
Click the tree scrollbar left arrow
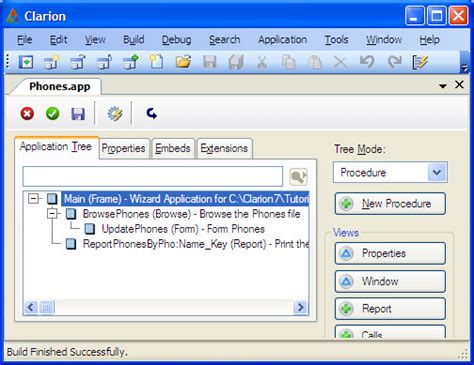[31, 307]
